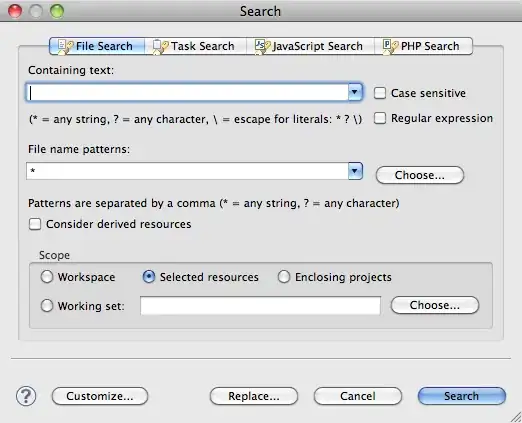This screenshot has height=423, width=522.
Task: Focus the Working set text field
Action: 260,305
